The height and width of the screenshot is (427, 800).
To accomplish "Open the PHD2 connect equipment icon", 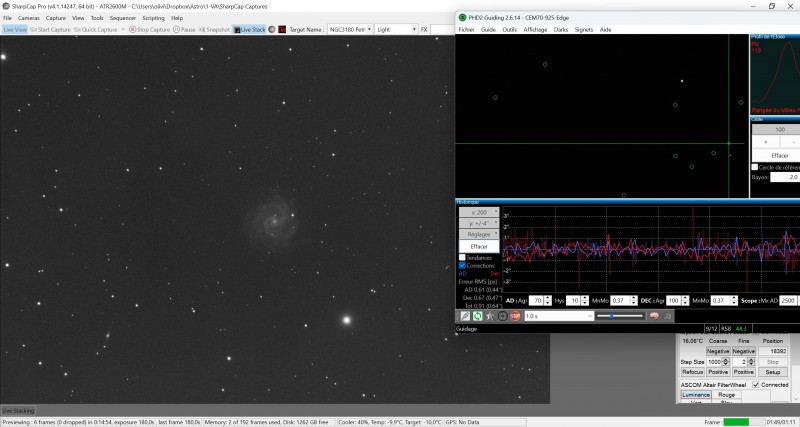I will click(465, 316).
